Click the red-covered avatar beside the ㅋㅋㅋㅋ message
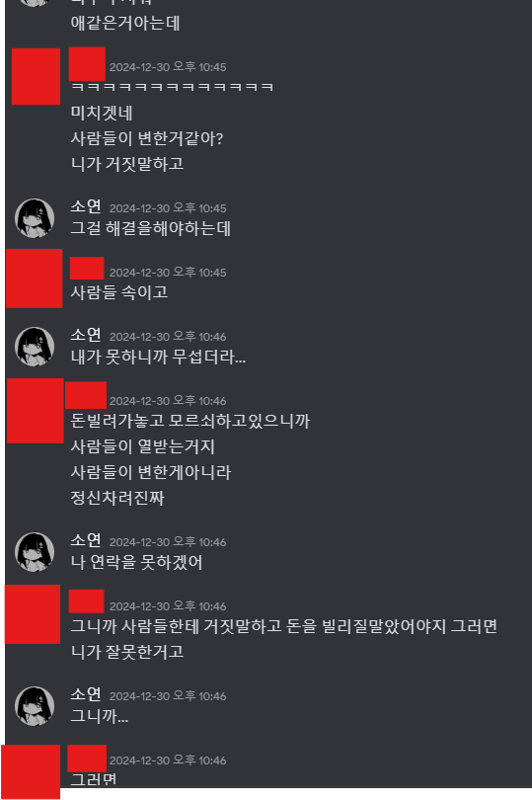 coord(36,76)
